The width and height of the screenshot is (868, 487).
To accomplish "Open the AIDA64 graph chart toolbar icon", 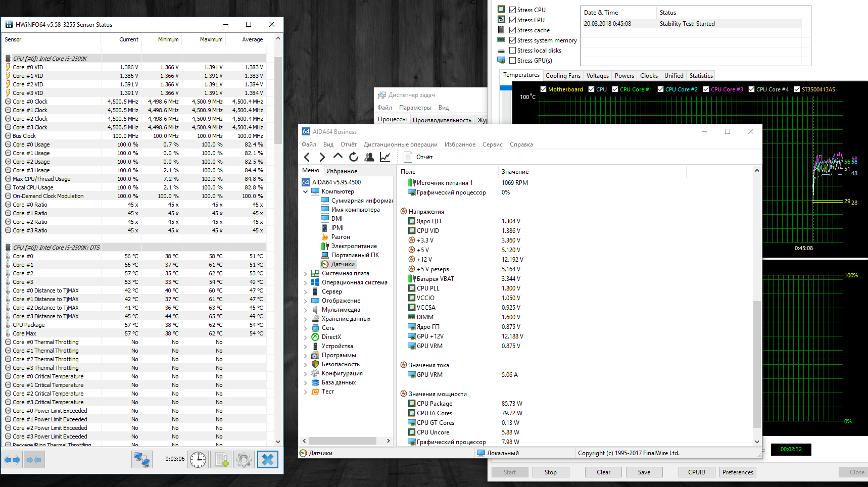I will (x=385, y=157).
